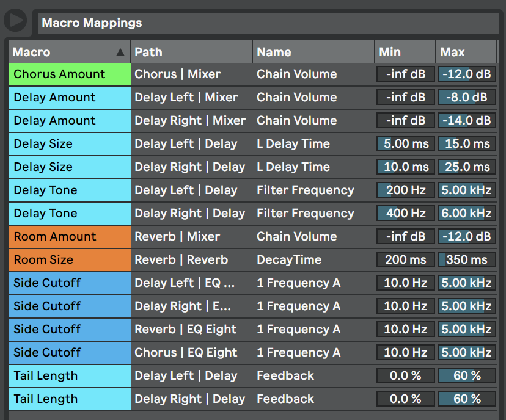Select Delay Right 'L Delay Time' name cell
The width and height of the screenshot is (506, 420).
point(314,167)
